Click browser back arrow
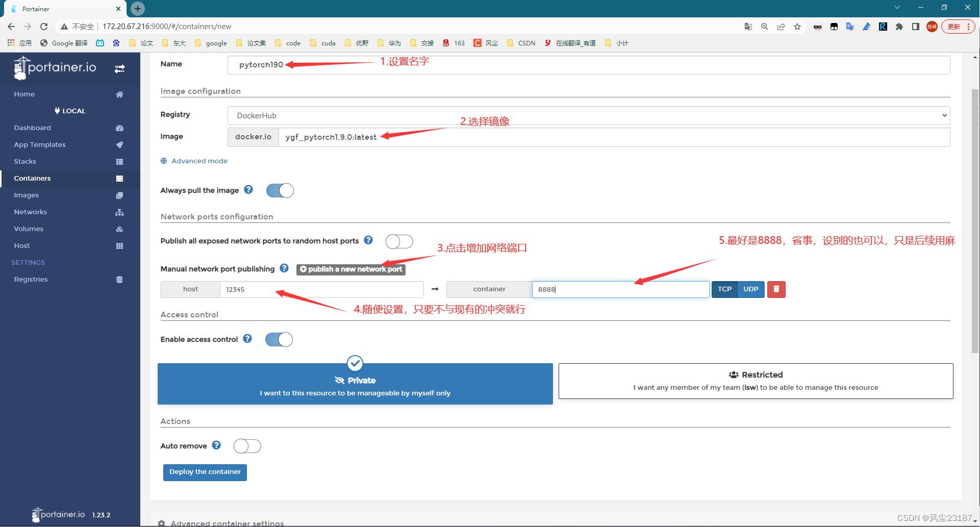This screenshot has height=527, width=980. [x=11, y=27]
